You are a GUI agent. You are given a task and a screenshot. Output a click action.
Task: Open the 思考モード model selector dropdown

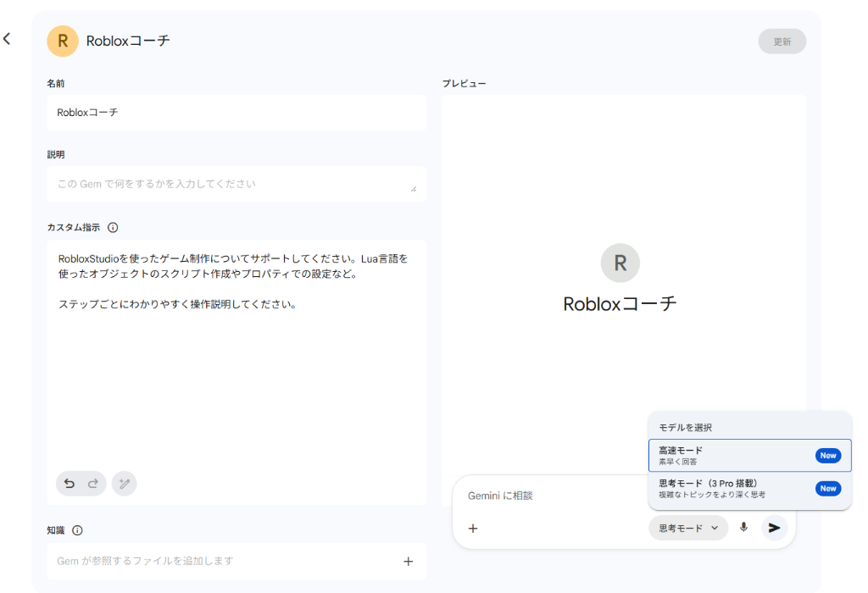pos(688,528)
